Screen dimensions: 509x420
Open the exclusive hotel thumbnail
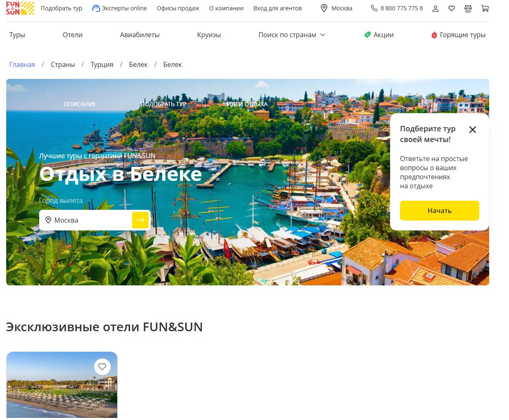click(62, 385)
